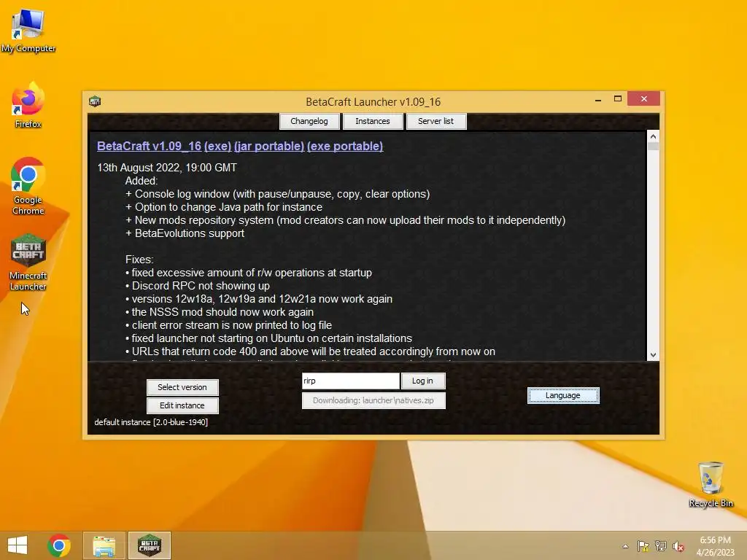Maximize the BetaCraft Launcher window

(x=618, y=99)
